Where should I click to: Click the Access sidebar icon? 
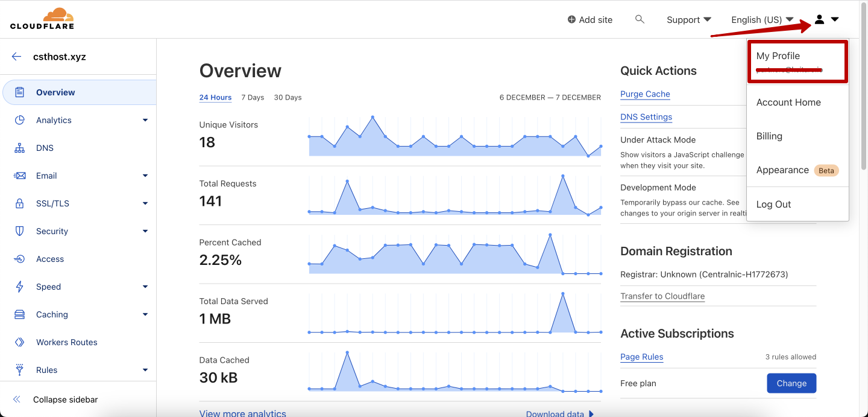(20, 259)
